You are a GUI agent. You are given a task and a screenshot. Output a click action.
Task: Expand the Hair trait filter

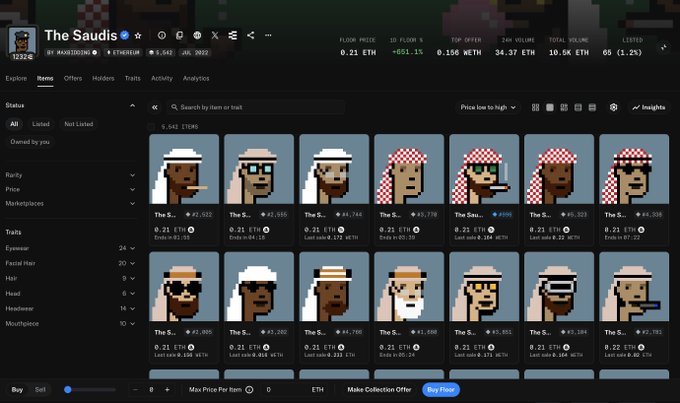coord(70,278)
